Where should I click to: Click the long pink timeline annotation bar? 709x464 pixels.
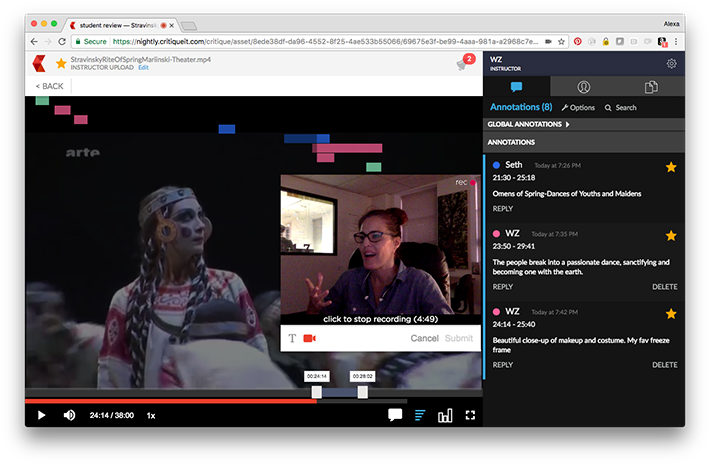pos(347,148)
